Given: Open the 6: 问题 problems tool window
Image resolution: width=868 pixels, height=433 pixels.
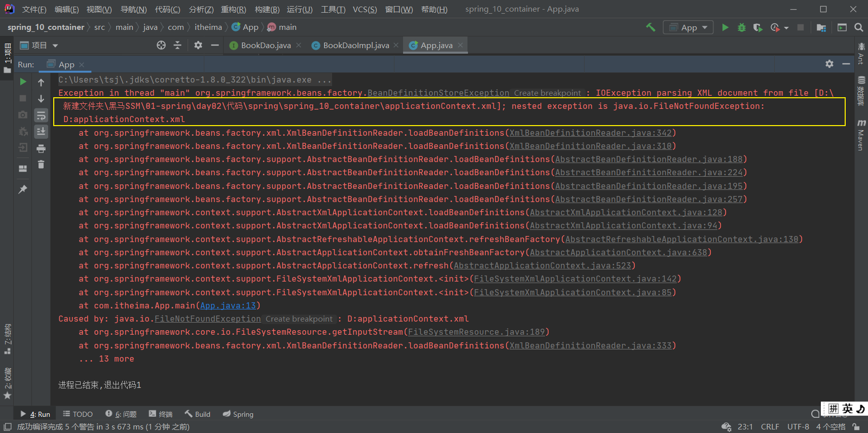Looking at the screenshot, I should (121, 414).
